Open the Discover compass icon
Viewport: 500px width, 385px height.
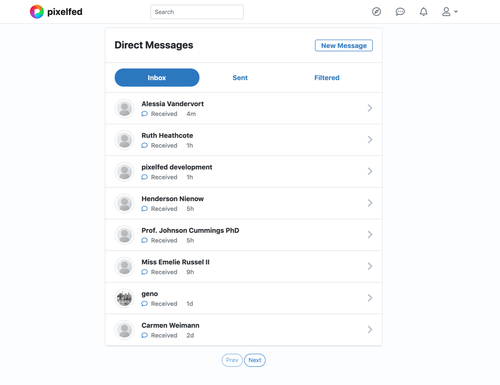pyautogui.click(x=376, y=12)
